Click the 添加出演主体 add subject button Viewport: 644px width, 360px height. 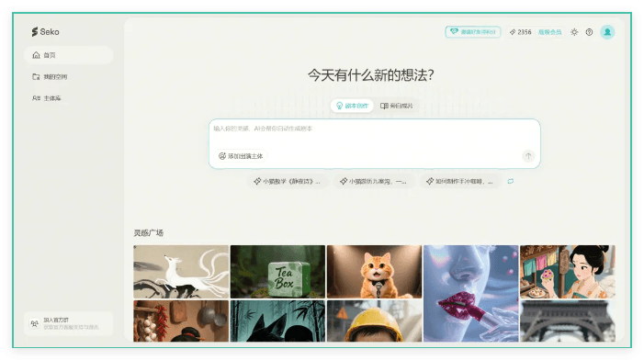[x=241, y=156]
